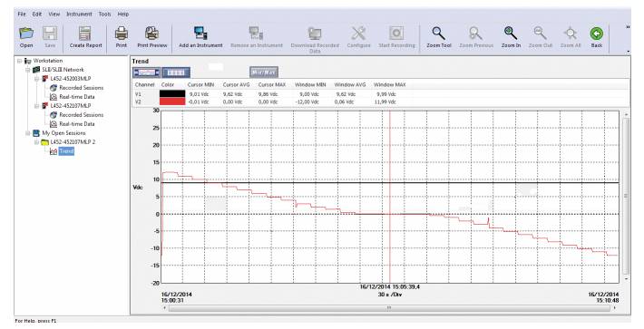Select the L452-452107MLP 2 session folder
This screenshot has width=644, height=329.
pos(73,142)
